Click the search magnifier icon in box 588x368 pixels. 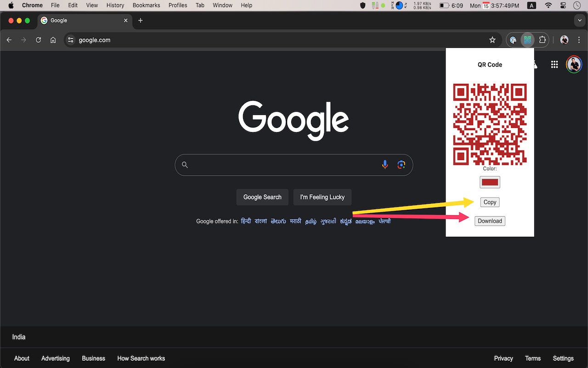pos(185,165)
